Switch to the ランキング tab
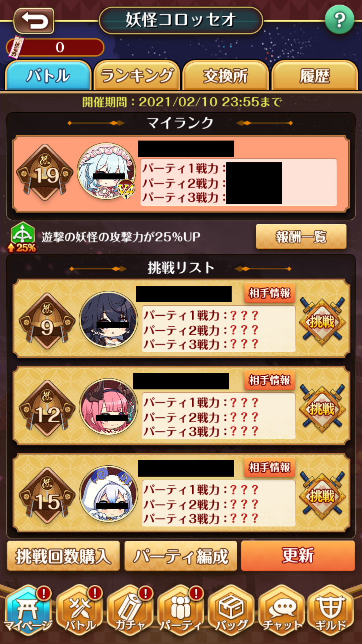Image resolution: width=362 pixels, height=644 pixels. (137, 75)
